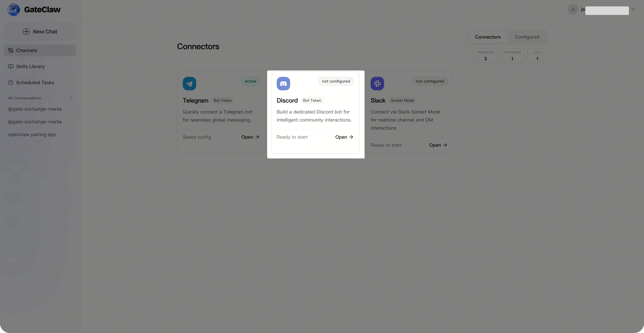Click the plus icon in New Chat
This screenshot has height=333, width=644.
pos(26,32)
